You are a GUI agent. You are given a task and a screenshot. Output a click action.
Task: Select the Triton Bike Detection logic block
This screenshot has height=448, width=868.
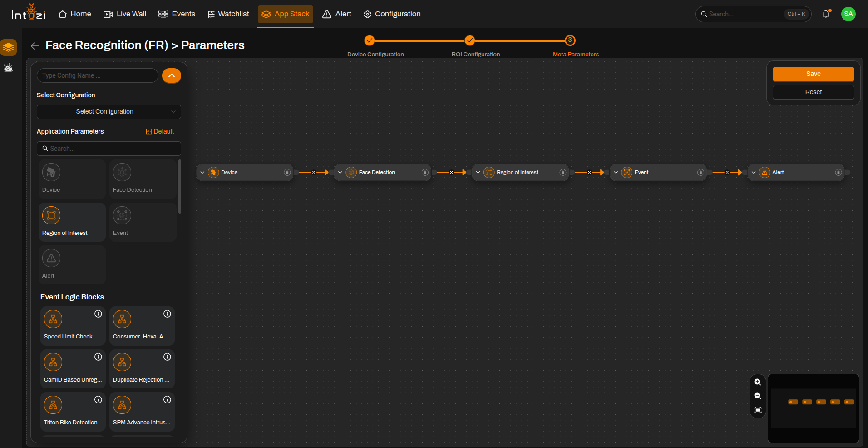click(x=73, y=412)
